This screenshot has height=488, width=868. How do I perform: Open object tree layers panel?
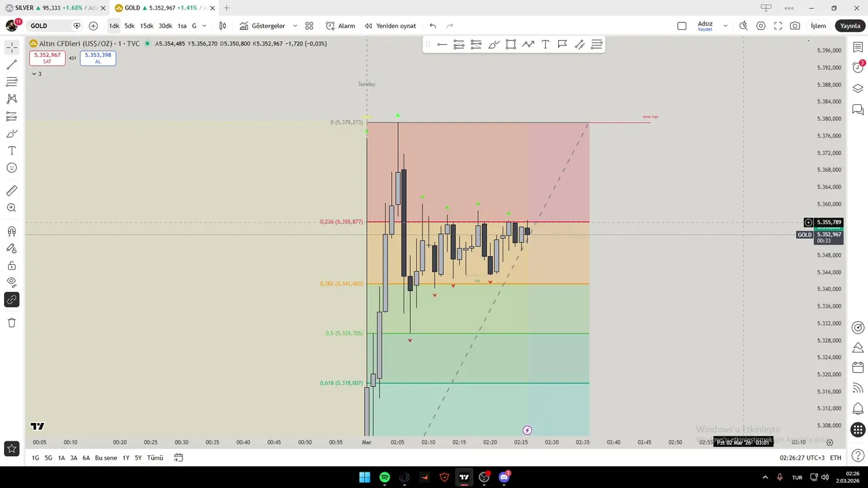click(x=858, y=89)
